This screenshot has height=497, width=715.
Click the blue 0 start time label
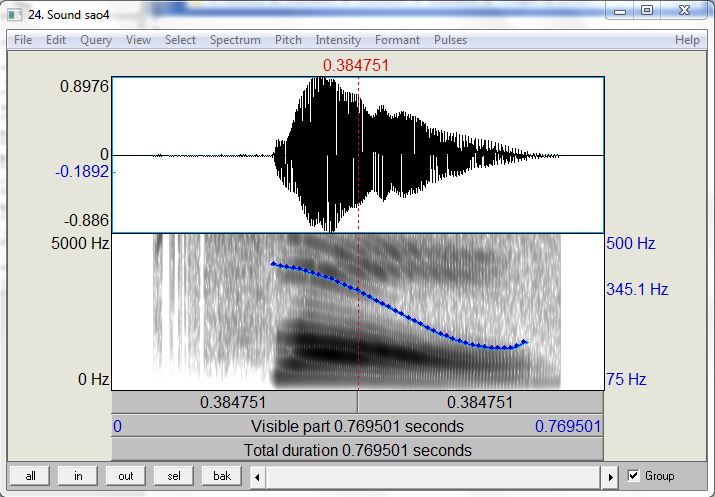[117, 426]
